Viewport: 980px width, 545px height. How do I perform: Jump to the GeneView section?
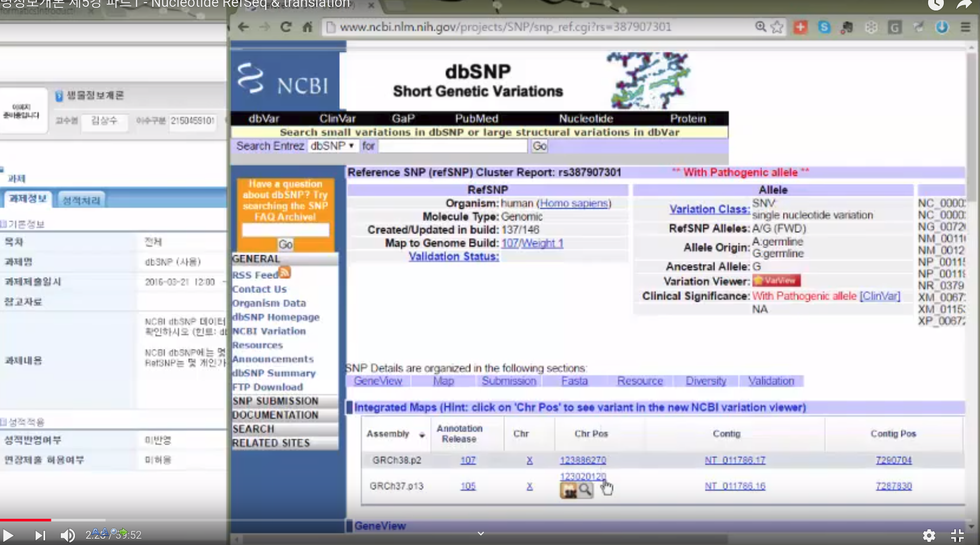pos(378,381)
